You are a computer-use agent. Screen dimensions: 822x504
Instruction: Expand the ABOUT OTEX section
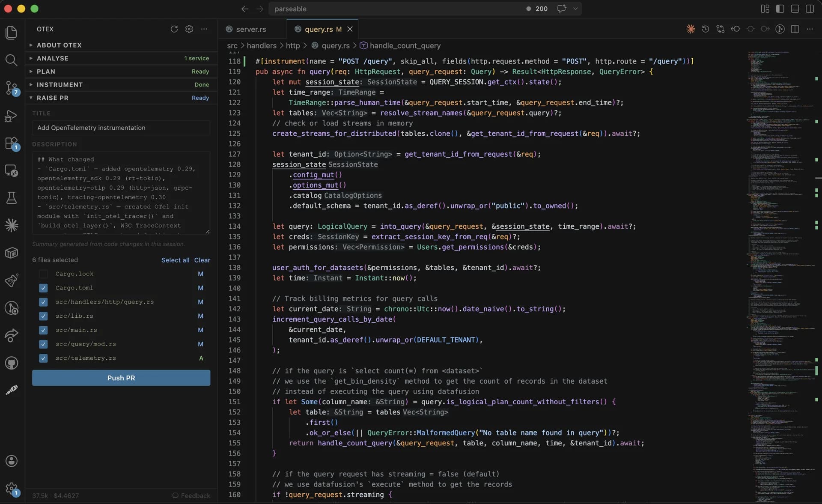[59, 45]
